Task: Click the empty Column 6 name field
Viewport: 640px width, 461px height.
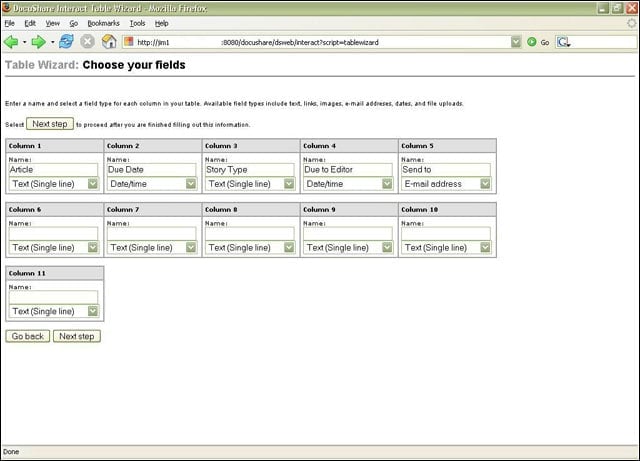Action: (x=53, y=234)
